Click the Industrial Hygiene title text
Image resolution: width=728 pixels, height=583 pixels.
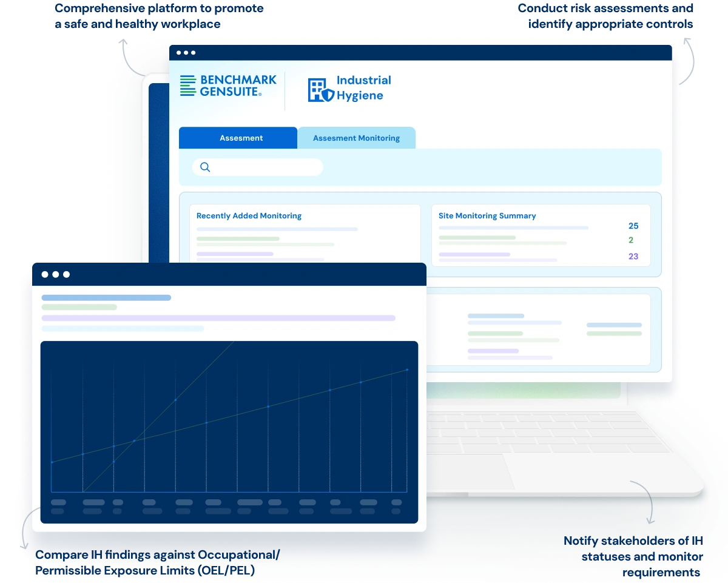point(363,88)
